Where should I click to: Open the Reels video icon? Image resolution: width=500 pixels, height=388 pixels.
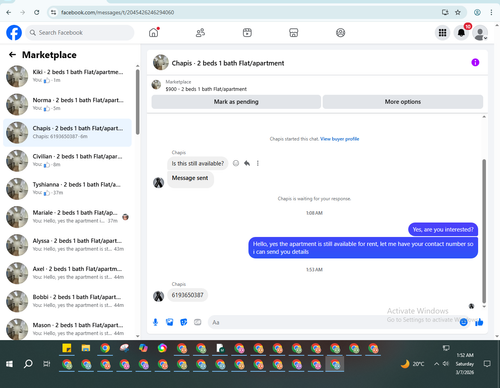click(247, 33)
